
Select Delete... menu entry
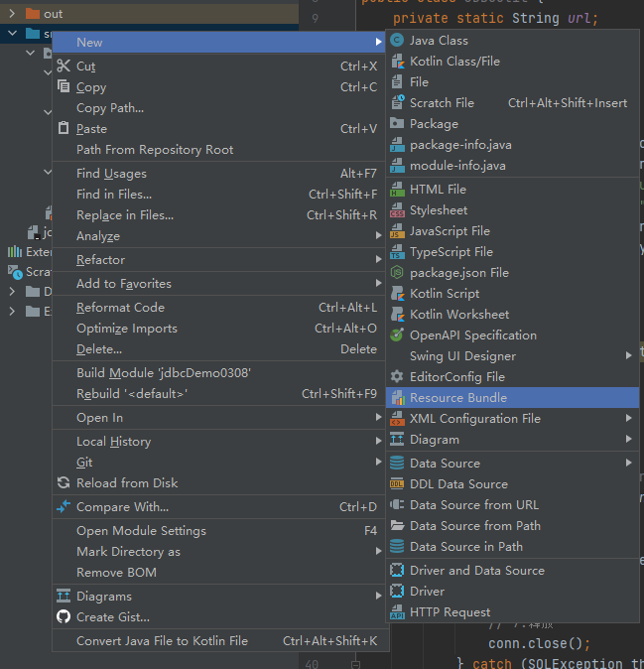coord(218,349)
